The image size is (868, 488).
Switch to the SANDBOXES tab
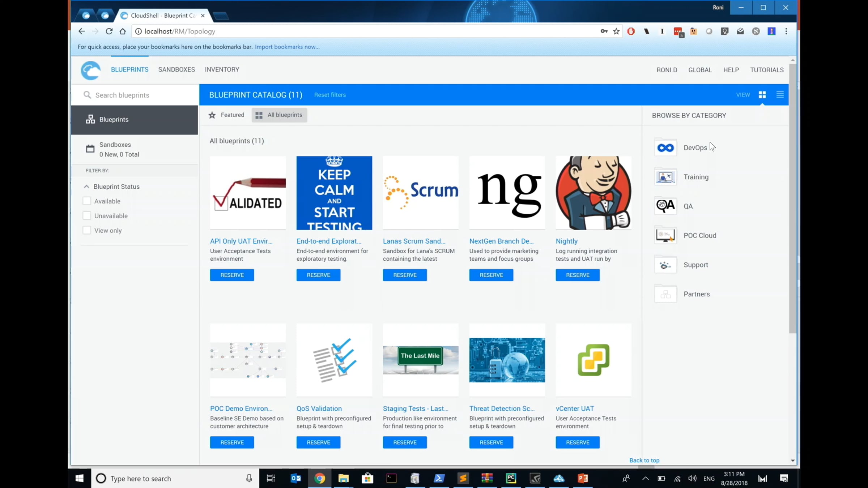[176, 69]
